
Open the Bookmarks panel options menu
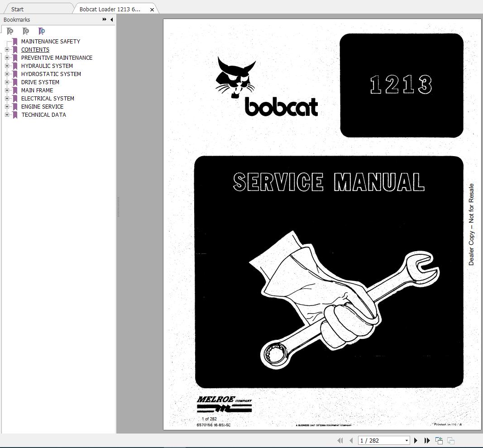(x=104, y=19)
